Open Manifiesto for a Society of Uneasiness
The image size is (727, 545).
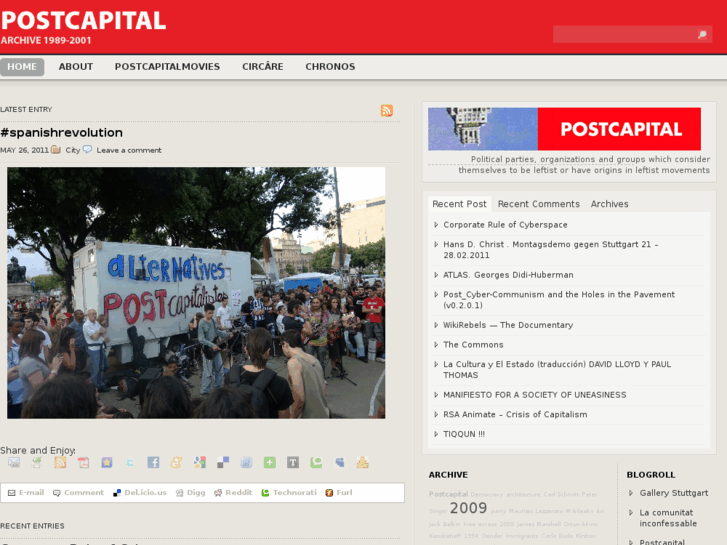coord(535,395)
